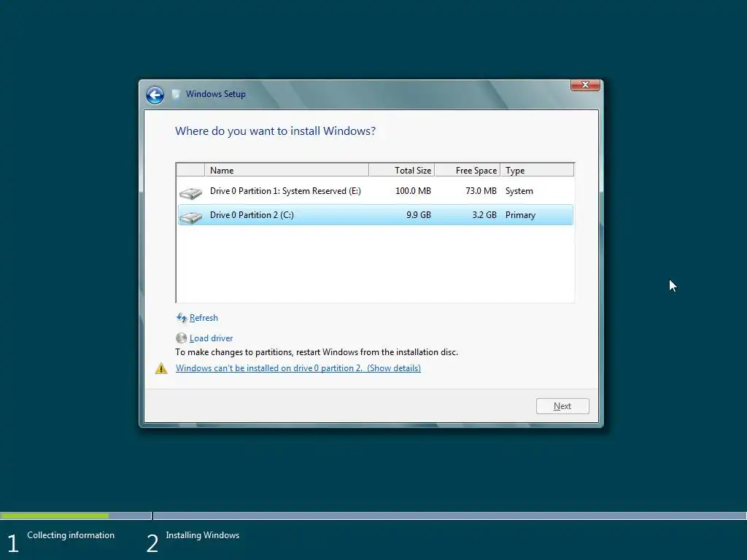Click the 9.9 GB total size cell

[x=418, y=215]
